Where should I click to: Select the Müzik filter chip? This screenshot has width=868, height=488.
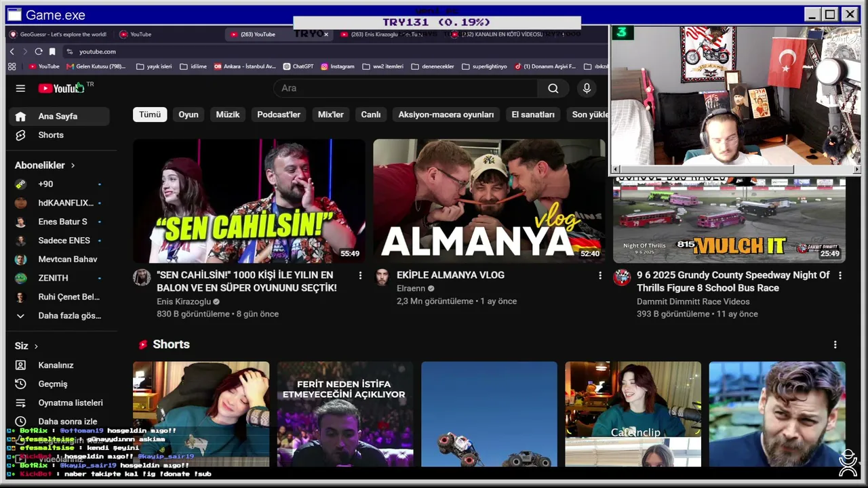click(228, 115)
